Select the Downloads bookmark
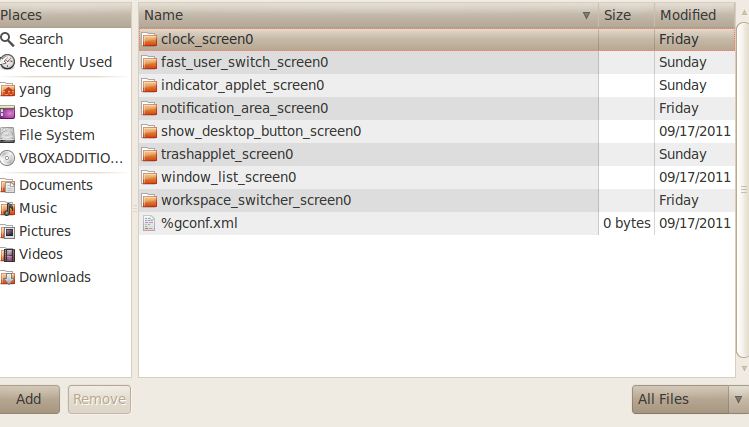This screenshot has width=749, height=427. point(65,277)
